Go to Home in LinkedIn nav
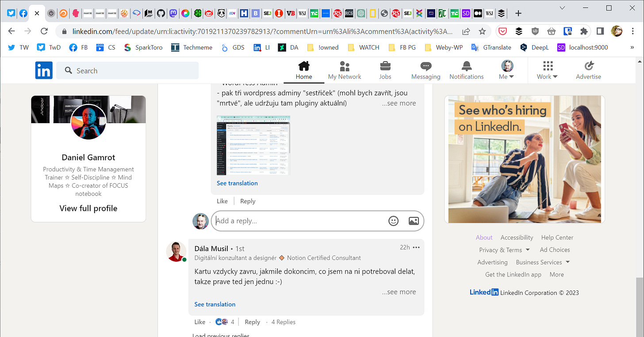This screenshot has width=644, height=337. pyautogui.click(x=304, y=71)
